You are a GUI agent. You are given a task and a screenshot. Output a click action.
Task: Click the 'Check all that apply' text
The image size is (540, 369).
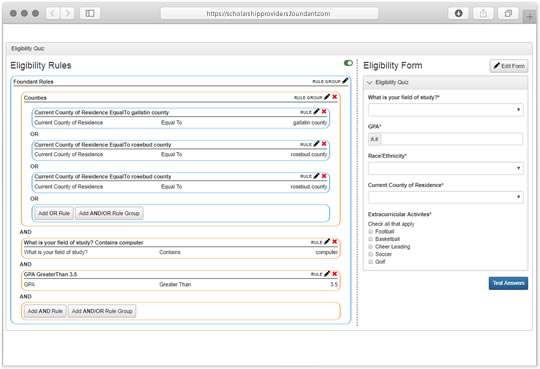click(391, 224)
